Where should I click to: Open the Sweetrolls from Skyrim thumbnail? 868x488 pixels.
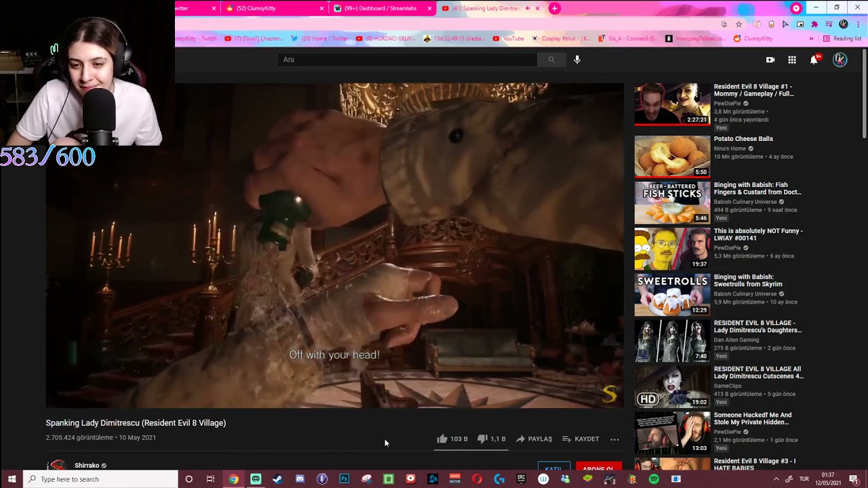[x=672, y=295]
